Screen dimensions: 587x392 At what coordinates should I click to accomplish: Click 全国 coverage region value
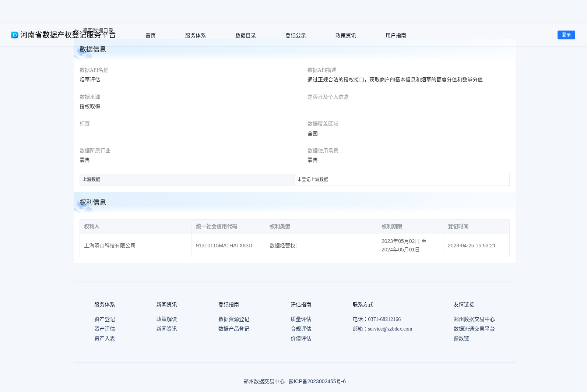[x=313, y=134]
